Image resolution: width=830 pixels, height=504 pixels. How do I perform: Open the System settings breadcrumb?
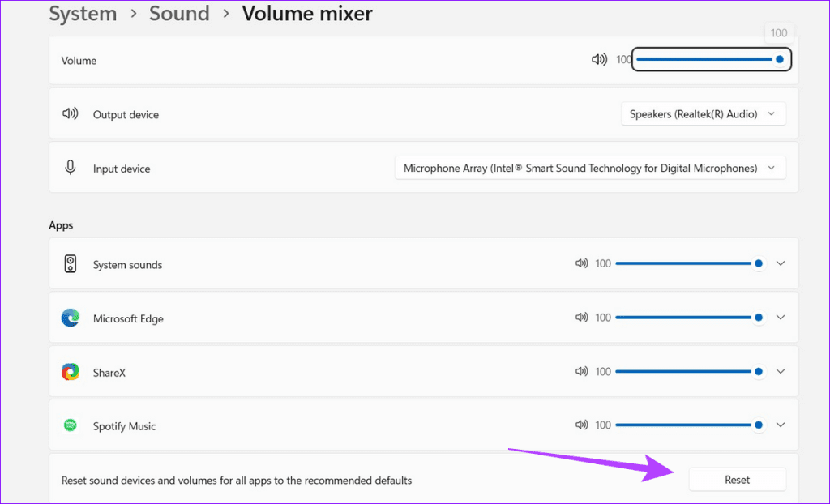(82, 14)
